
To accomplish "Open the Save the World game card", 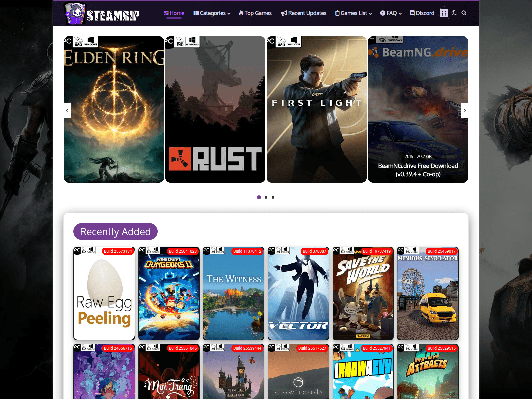I will pyautogui.click(x=363, y=294).
